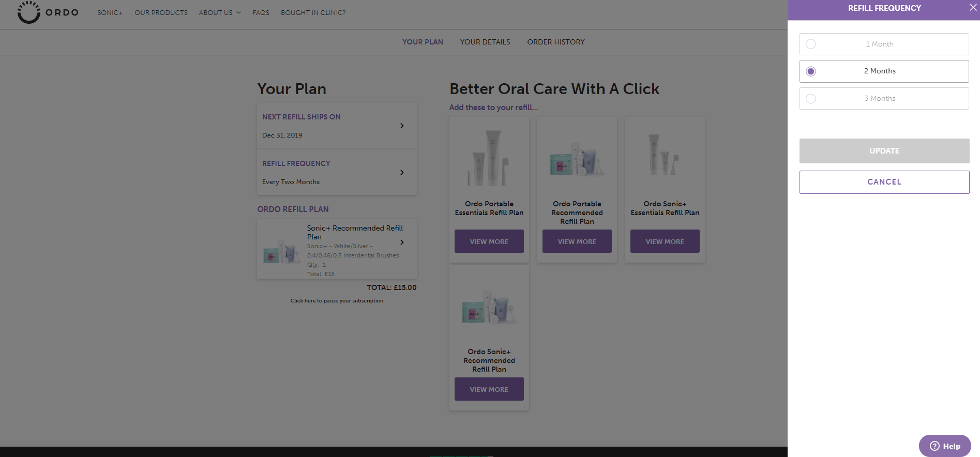Select the 1 Month refill option
Viewport: 980px width, 457px height.
coord(884,44)
